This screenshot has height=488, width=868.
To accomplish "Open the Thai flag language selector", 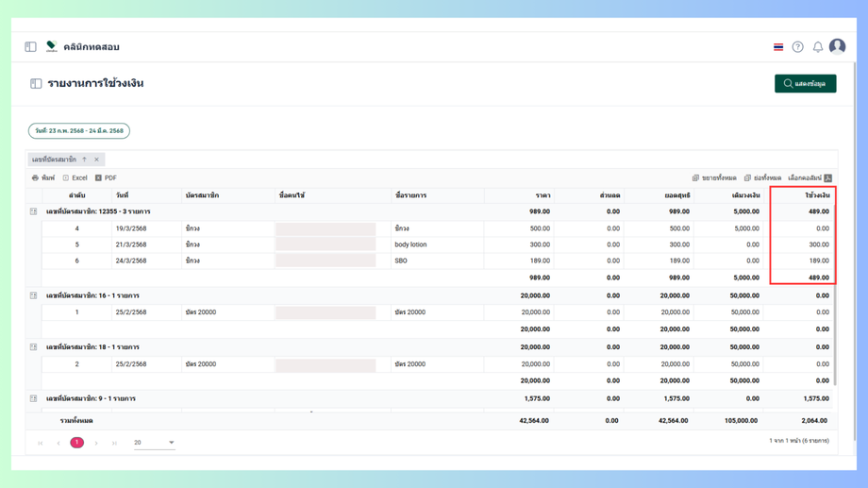I will (x=778, y=47).
